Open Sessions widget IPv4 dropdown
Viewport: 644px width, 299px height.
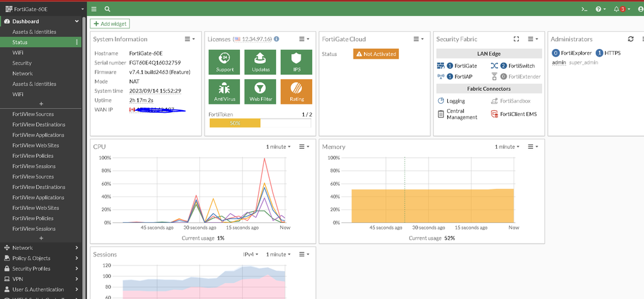pyautogui.click(x=250, y=255)
